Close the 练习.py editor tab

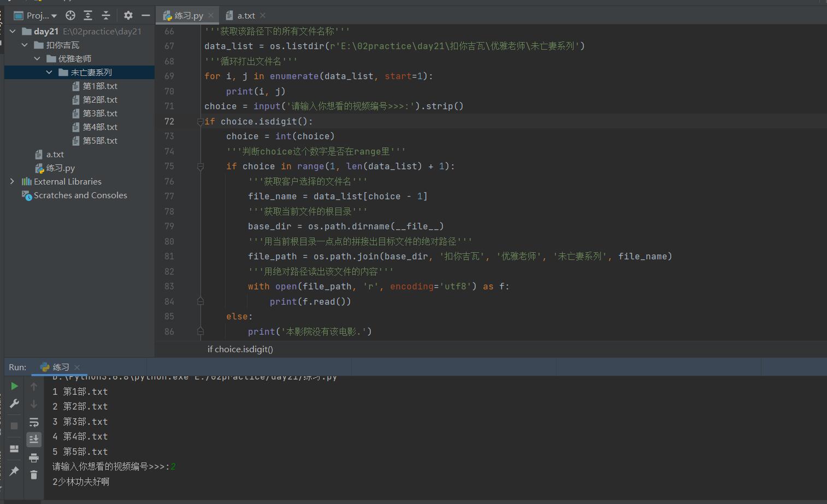[211, 15]
